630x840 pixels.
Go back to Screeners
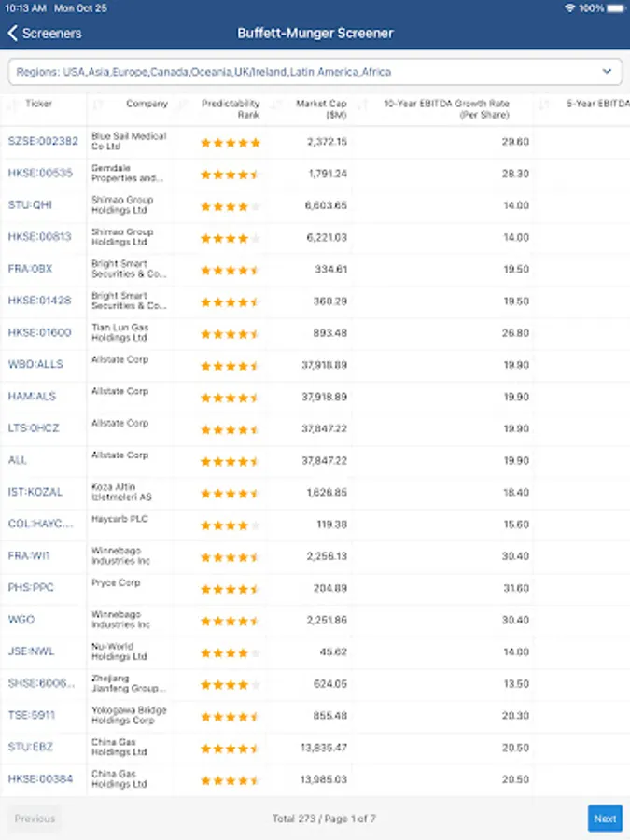[x=45, y=34]
